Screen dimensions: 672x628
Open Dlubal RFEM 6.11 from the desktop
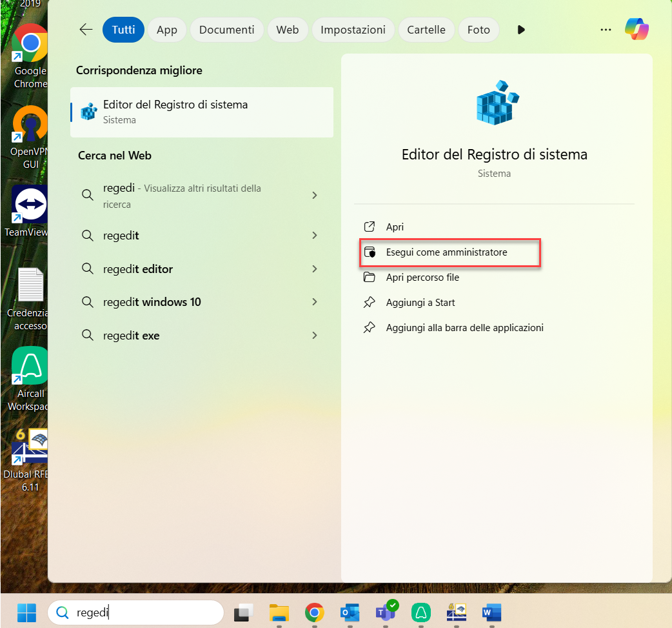point(29,445)
